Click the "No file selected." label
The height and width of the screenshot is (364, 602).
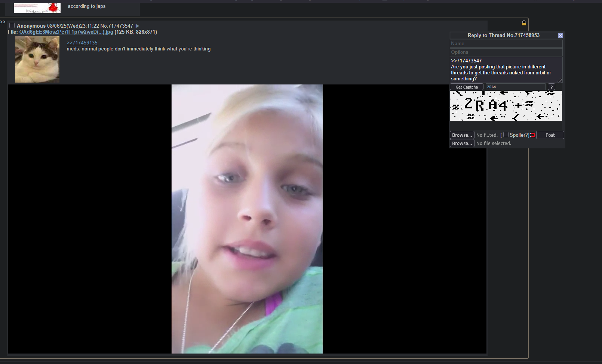(x=494, y=144)
